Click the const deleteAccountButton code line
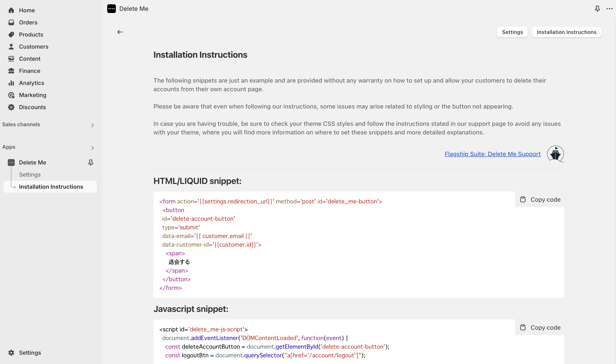616x364 pixels. pyautogui.click(x=277, y=346)
